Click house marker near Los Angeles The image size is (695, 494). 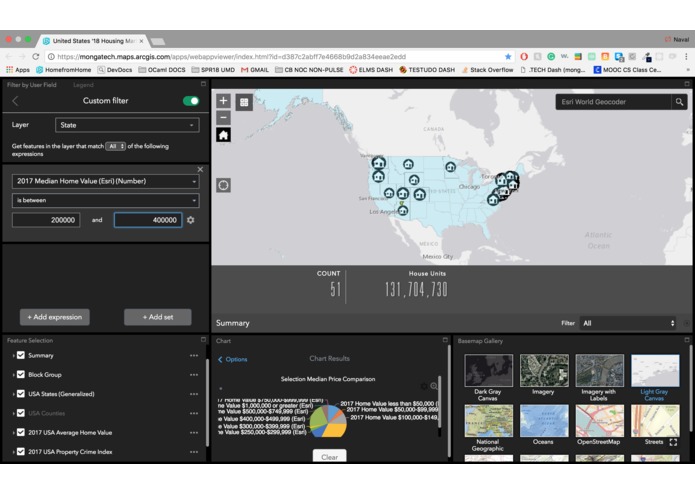coord(403,210)
